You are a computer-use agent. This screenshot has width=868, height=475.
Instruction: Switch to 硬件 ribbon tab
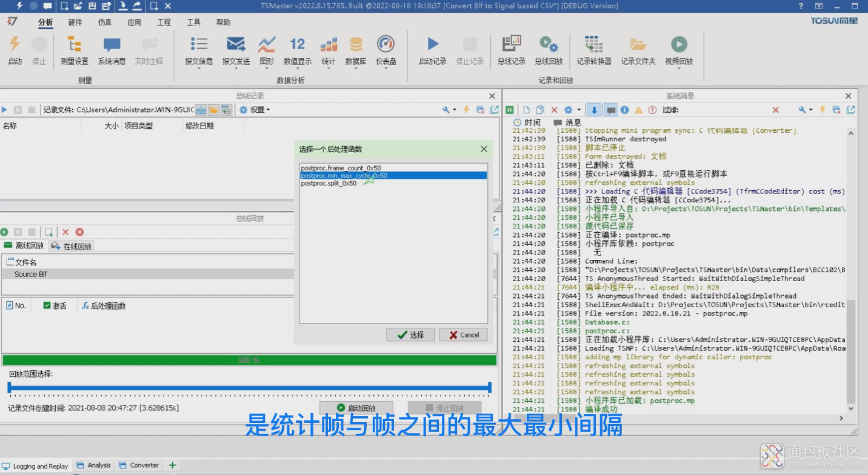pyautogui.click(x=75, y=22)
